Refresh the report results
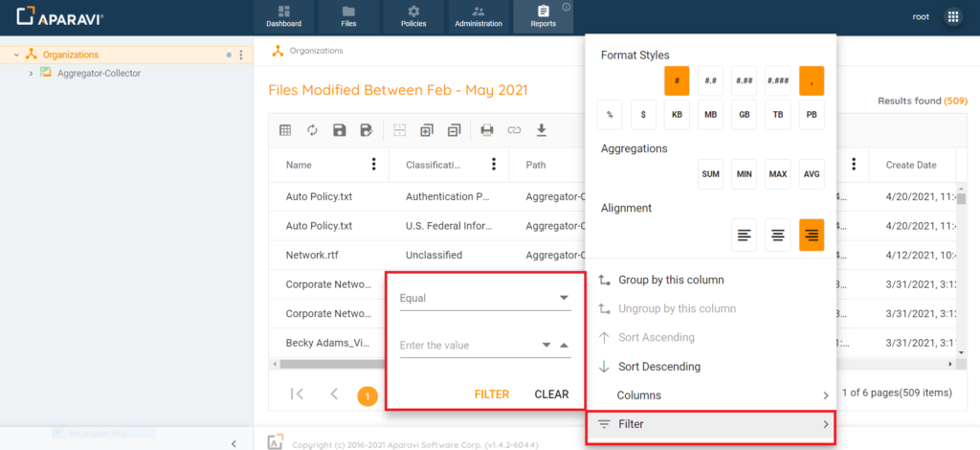The height and width of the screenshot is (450, 980). click(313, 130)
